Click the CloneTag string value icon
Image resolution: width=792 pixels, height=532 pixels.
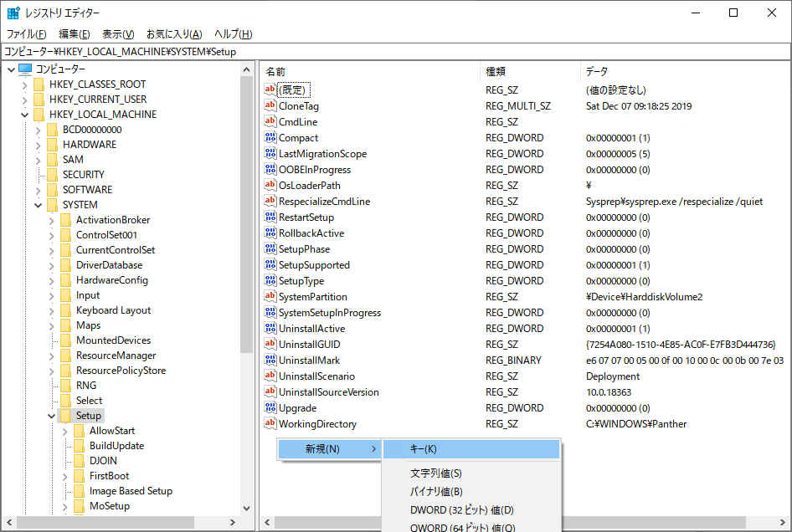coord(270,106)
